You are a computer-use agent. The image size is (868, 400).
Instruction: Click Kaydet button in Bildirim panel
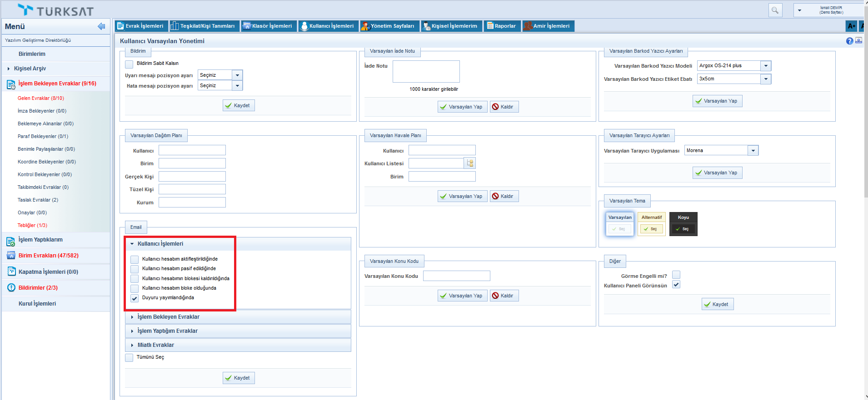point(239,105)
